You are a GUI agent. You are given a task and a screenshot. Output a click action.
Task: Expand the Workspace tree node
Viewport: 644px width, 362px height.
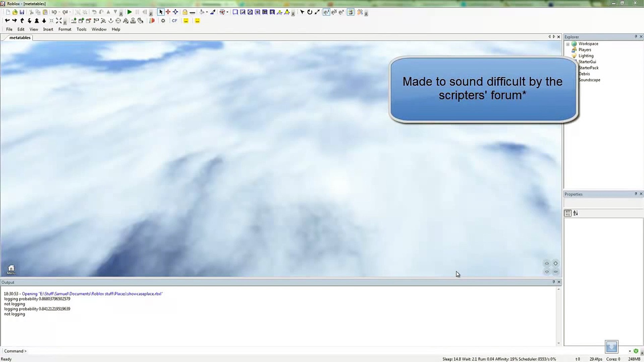(568, 44)
